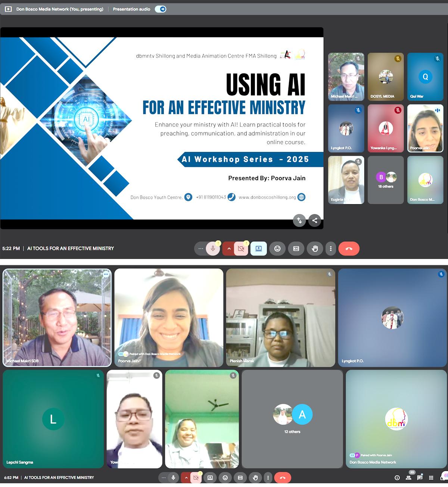
Task: Turn on captions in the 6:52 PM toolbar
Action: [240, 478]
